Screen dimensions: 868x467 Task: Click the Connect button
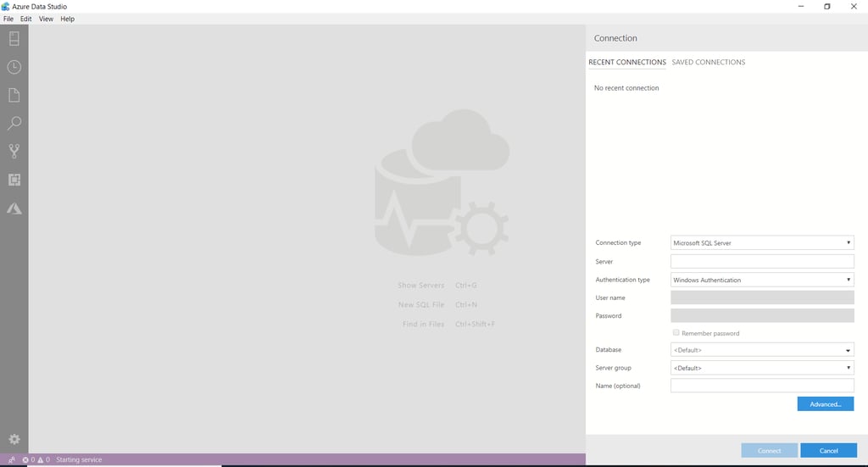point(770,450)
